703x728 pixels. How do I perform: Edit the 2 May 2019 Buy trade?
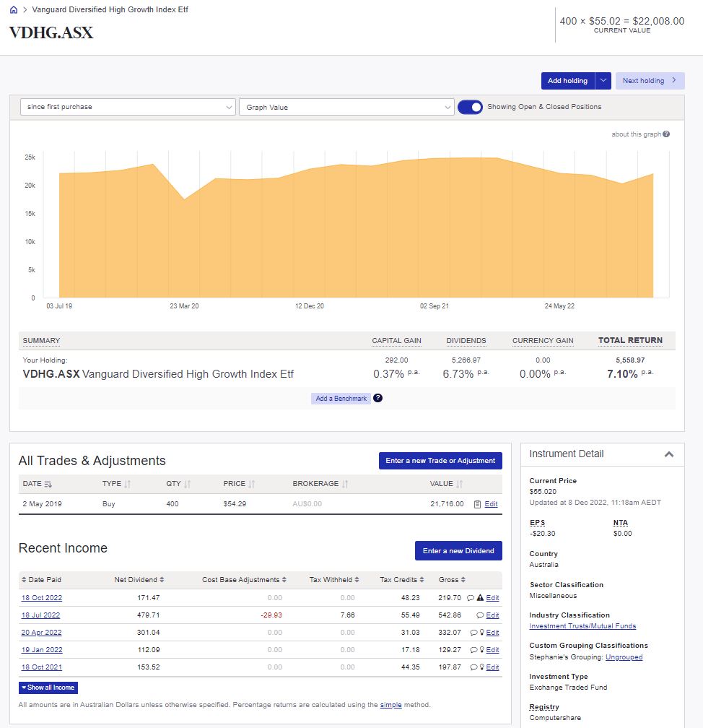tap(491, 504)
